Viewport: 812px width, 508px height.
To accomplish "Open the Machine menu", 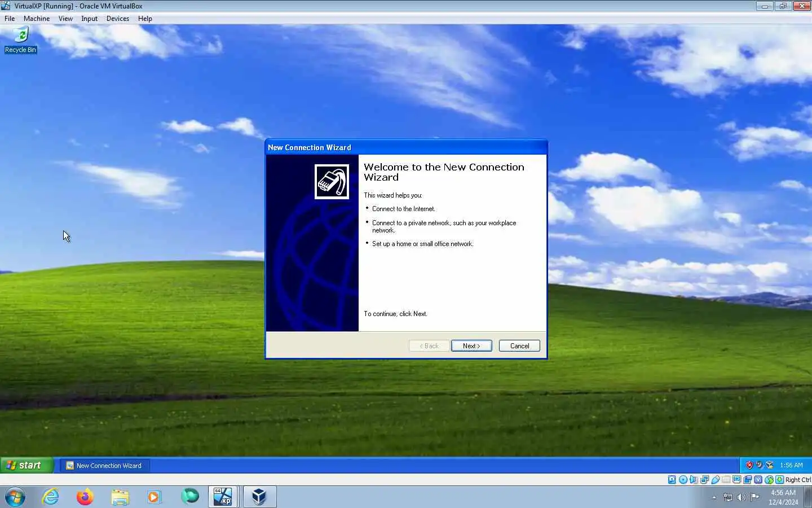I will point(37,19).
